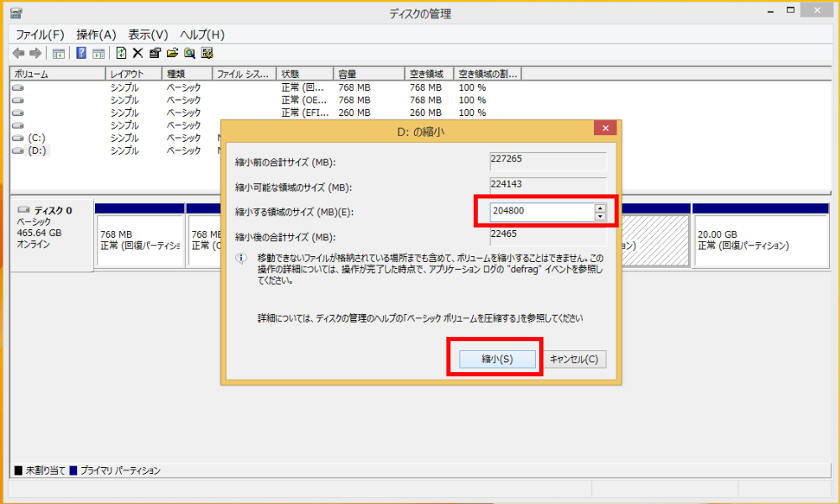
Task: Click the Back navigation arrow
Action: pos(18,52)
